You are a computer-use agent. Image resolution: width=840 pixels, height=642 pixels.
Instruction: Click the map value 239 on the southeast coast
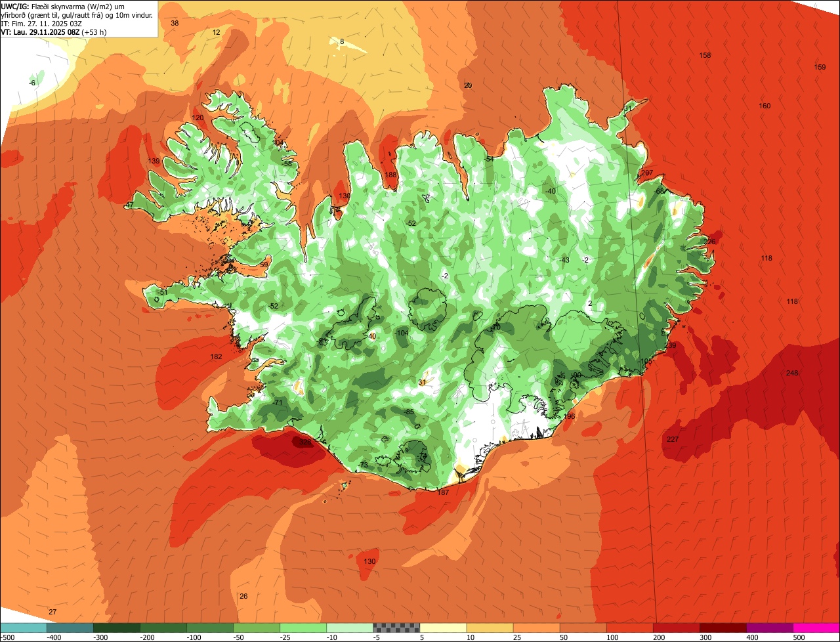(x=670, y=345)
